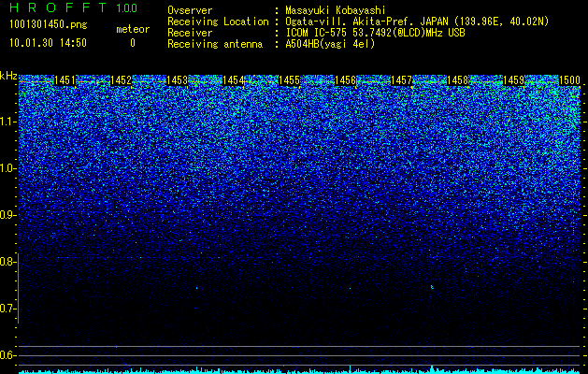Select the A504HB(yagi 4el) antenna text
This screenshot has height=374, width=588.
[x=330, y=44]
